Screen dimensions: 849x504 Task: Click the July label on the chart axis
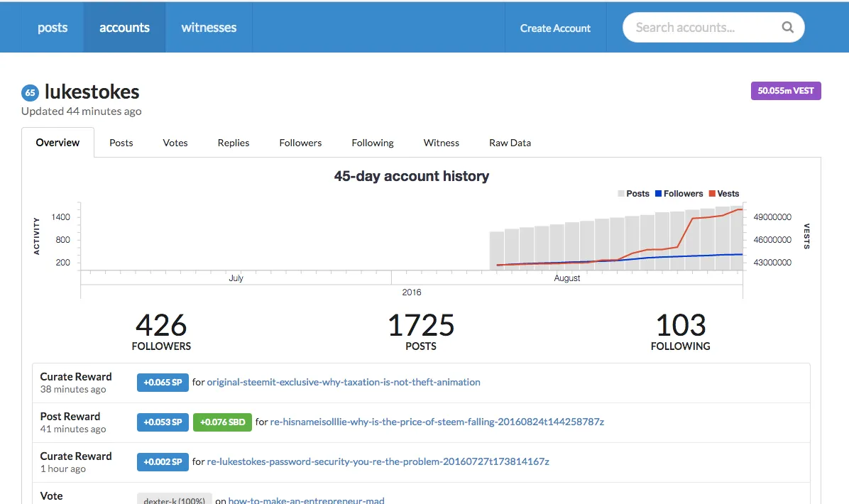coord(236,278)
